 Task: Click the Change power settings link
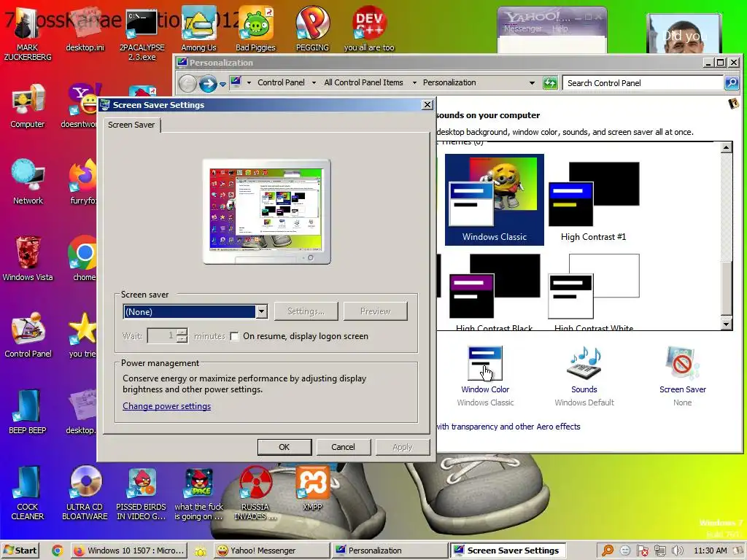tap(167, 406)
